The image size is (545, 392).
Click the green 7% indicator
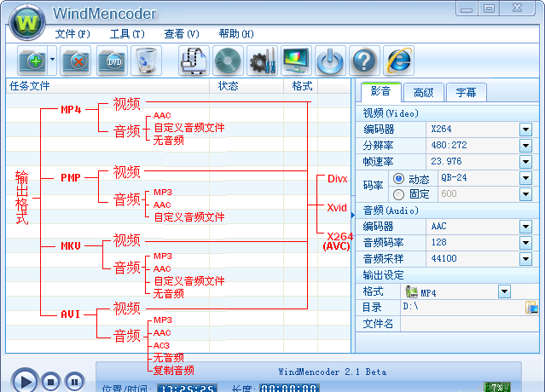(x=497, y=387)
